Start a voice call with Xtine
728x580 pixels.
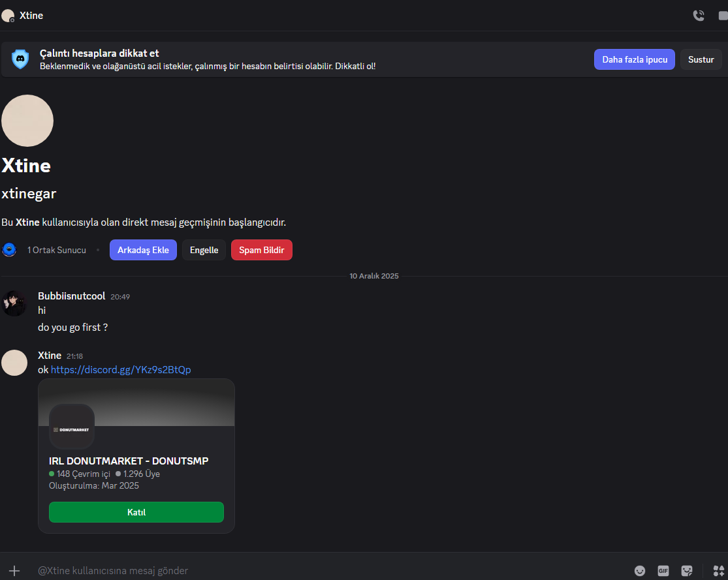(698, 16)
